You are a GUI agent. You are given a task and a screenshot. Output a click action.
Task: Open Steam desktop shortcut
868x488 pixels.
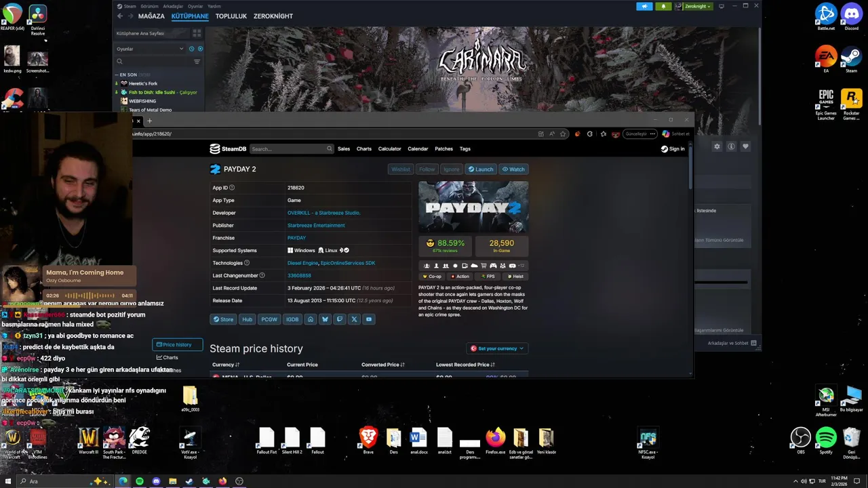click(851, 59)
